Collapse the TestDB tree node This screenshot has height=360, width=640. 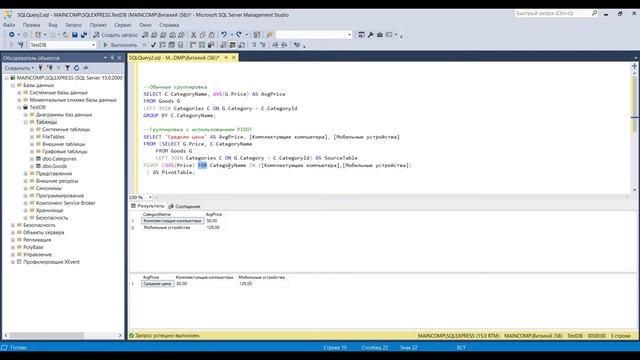(19, 107)
